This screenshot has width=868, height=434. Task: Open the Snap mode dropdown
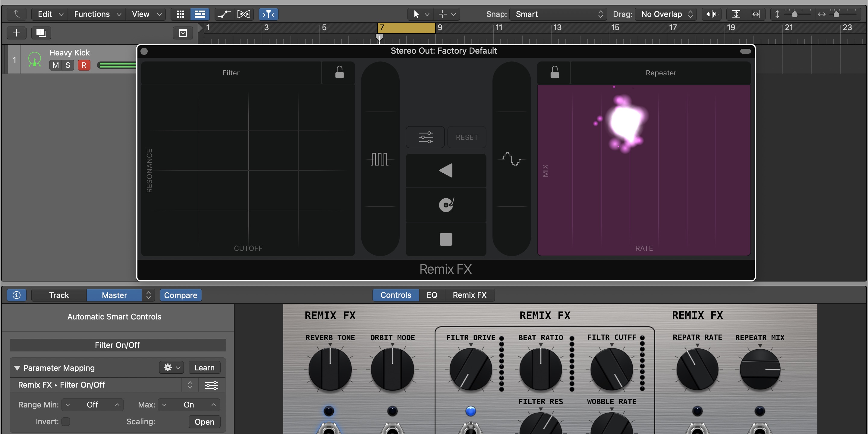[x=558, y=14]
